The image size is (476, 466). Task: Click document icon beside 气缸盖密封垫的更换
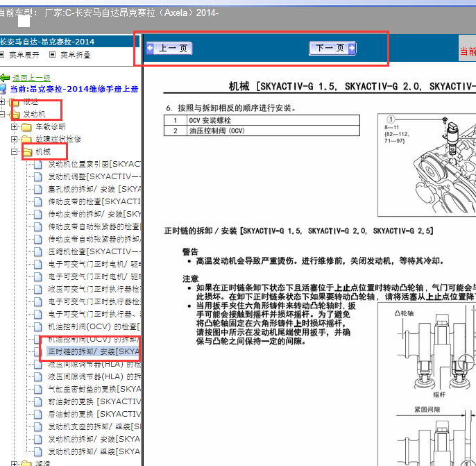point(38,389)
